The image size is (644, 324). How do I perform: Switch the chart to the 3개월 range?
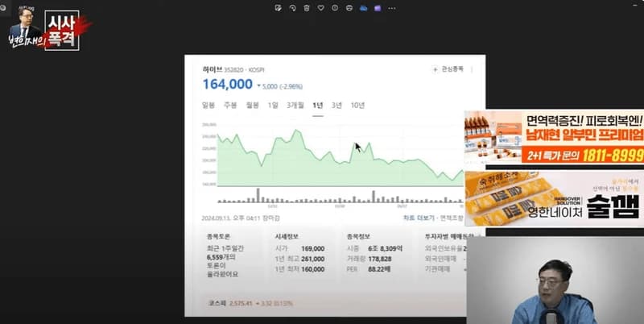point(295,106)
